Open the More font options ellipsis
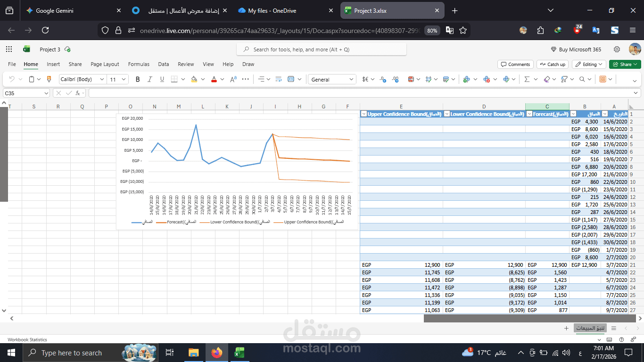Image resolution: width=644 pixels, height=362 pixels. (x=245, y=79)
